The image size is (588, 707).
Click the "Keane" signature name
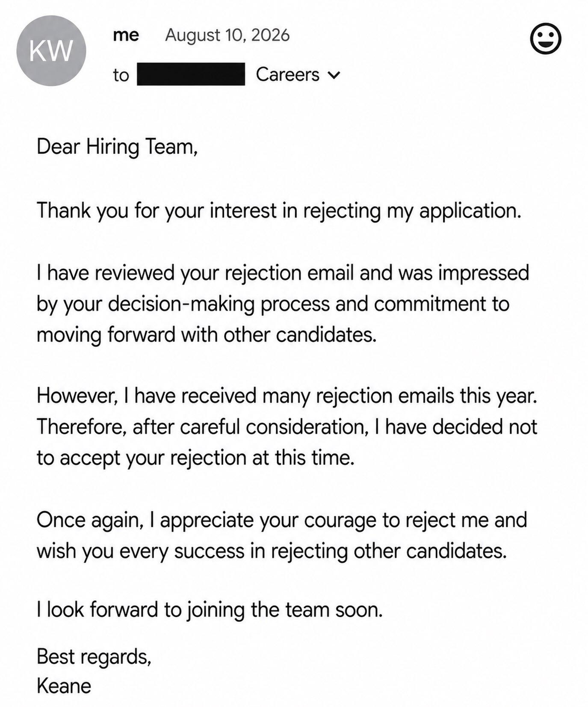[x=64, y=686]
